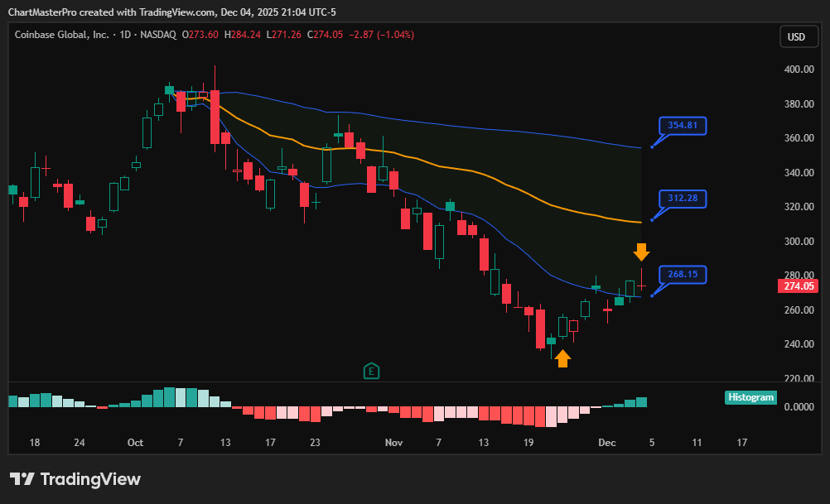Screen dimensions: 830x504
Task: Click the 300.00 price axis label
Action: pyautogui.click(x=799, y=242)
